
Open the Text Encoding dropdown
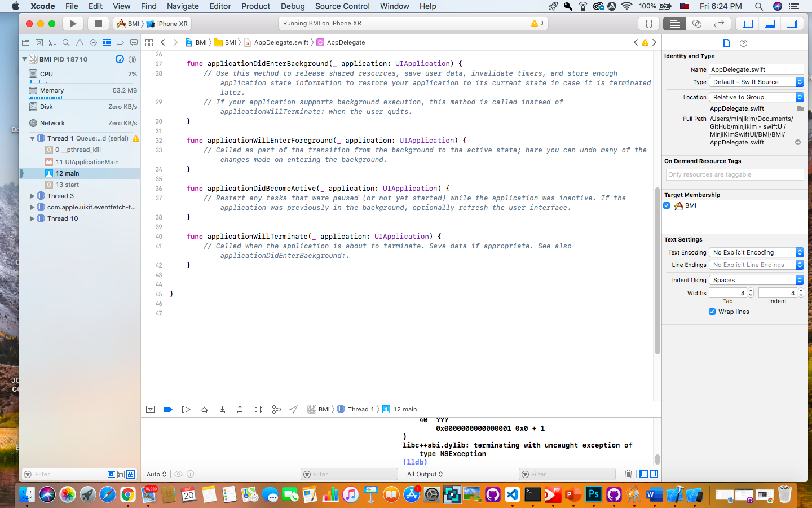[756, 252]
